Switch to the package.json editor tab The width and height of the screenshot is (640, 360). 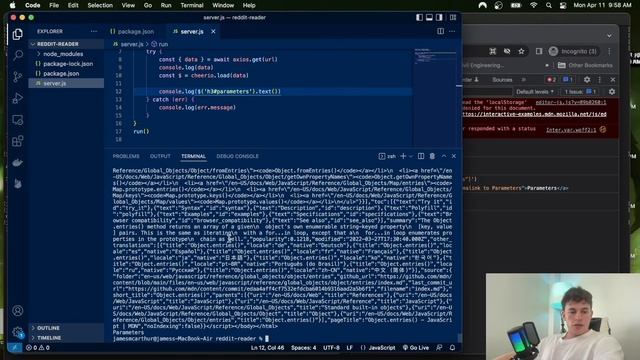pos(132,31)
